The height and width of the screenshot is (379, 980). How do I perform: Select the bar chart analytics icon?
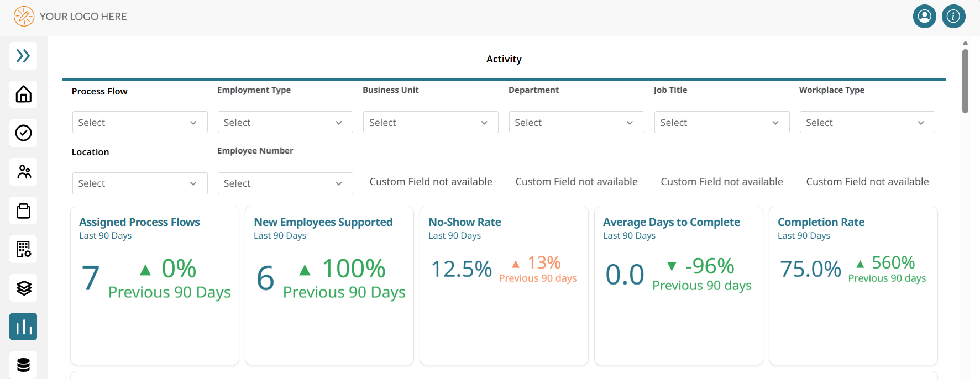pos(23,327)
